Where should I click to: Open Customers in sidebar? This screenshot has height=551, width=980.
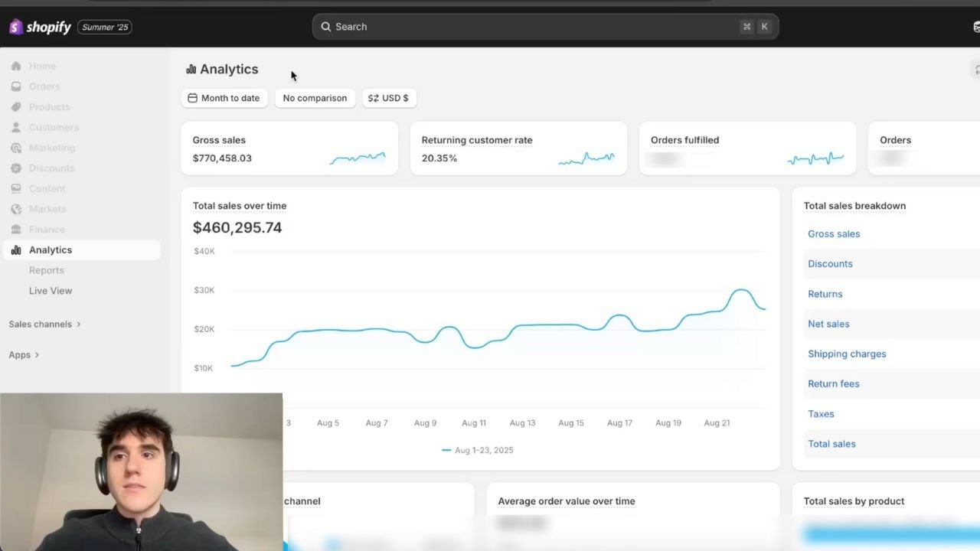[54, 127]
